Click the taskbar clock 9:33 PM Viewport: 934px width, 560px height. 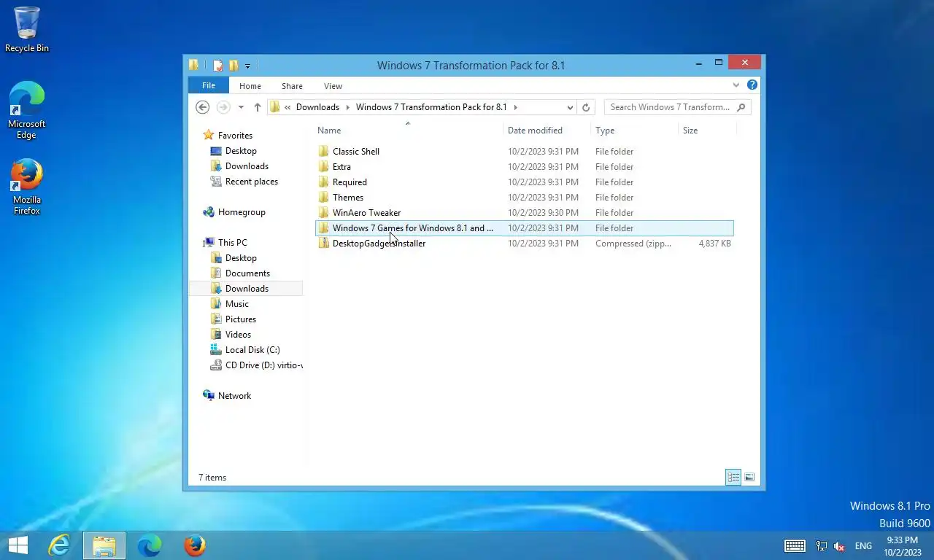click(x=902, y=540)
